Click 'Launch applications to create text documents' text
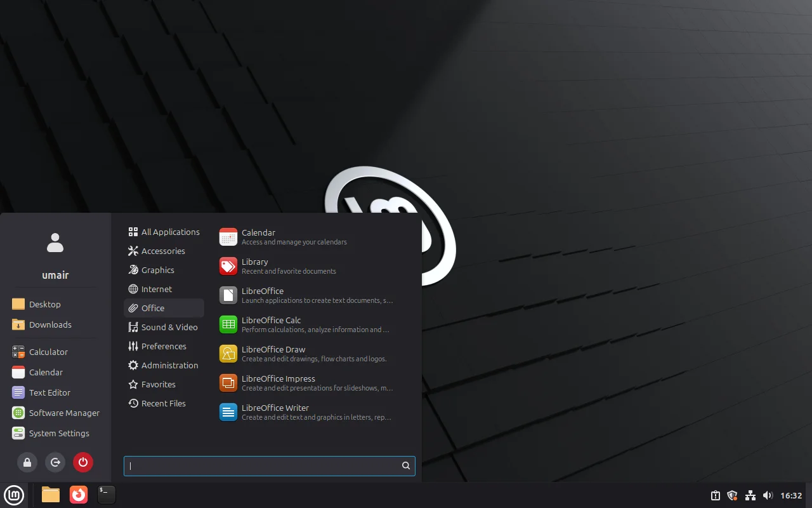Viewport: 812px width, 508px height. (x=317, y=300)
